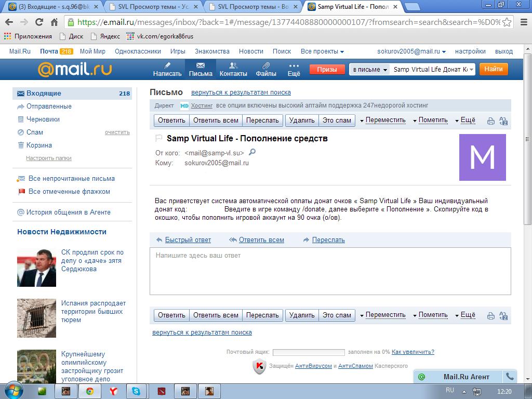This screenshot has width=532, height=399.
Task: Click top Удалить button
Action: (302, 121)
